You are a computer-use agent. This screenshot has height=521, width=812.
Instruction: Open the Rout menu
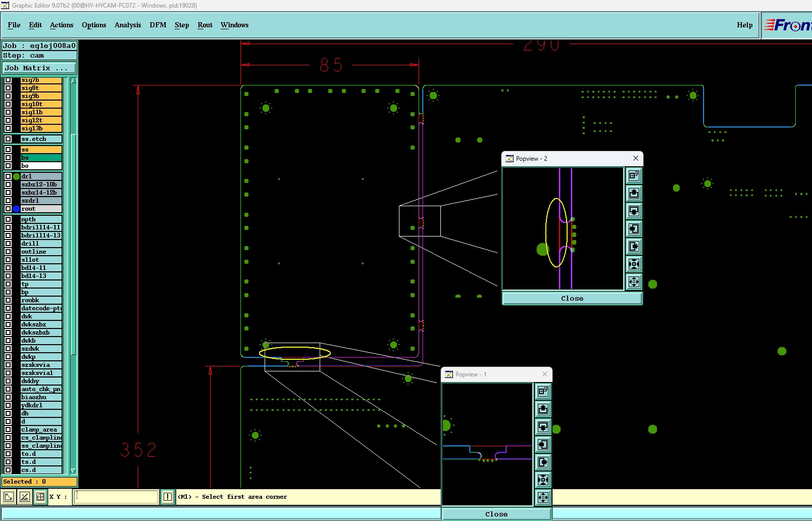click(x=205, y=25)
